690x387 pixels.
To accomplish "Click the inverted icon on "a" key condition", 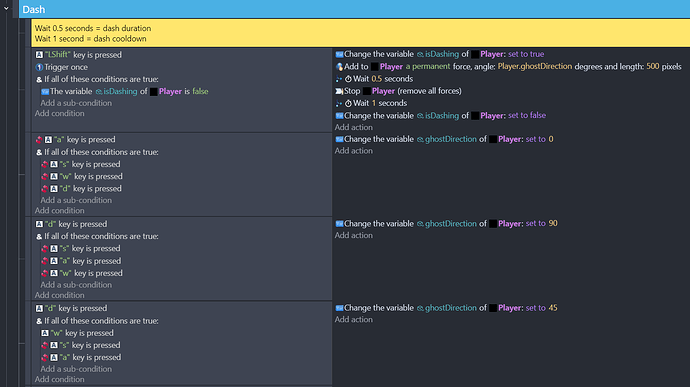I will [39, 140].
